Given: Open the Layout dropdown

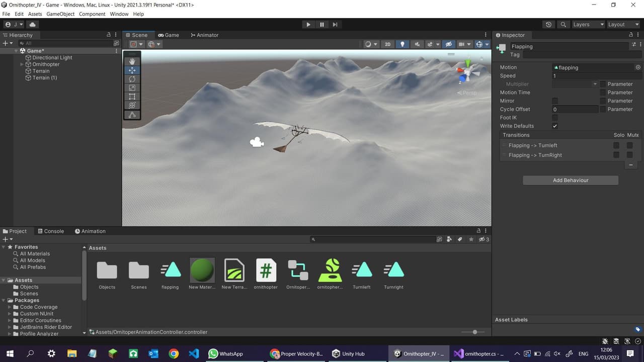Looking at the screenshot, I should pyautogui.click(x=623, y=25).
